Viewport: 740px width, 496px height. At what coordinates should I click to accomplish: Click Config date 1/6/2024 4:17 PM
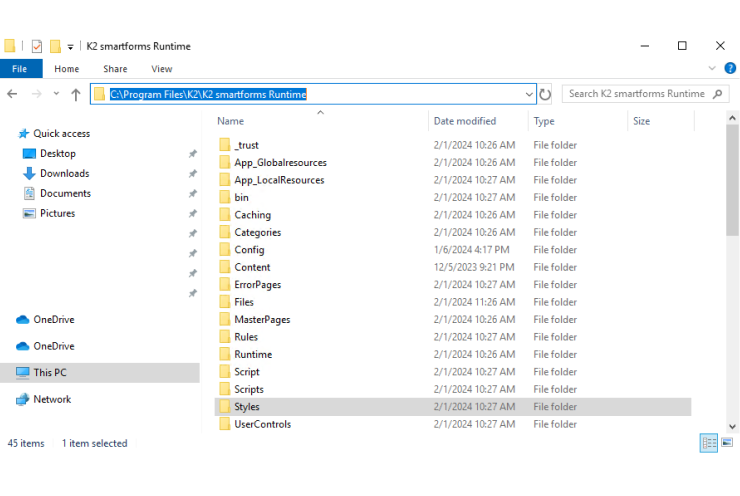(471, 250)
